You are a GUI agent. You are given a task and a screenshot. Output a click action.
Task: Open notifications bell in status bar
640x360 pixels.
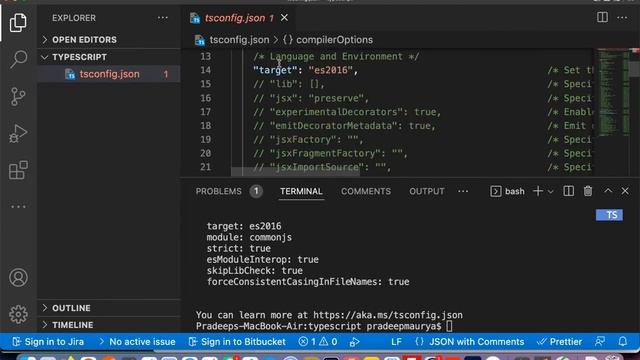(622, 342)
